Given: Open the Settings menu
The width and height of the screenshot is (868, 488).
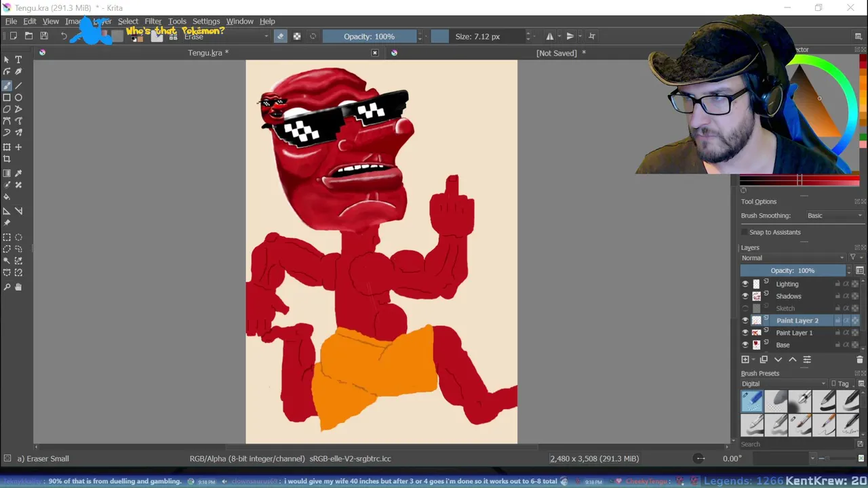Looking at the screenshot, I should [x=206, y=21].
